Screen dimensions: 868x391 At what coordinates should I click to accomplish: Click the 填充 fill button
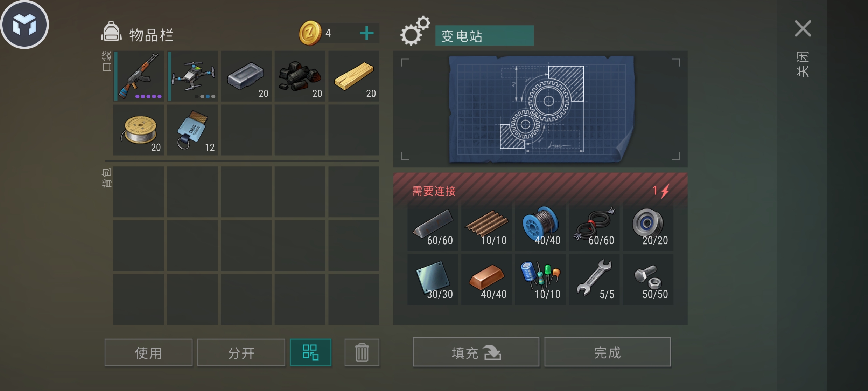476,352
